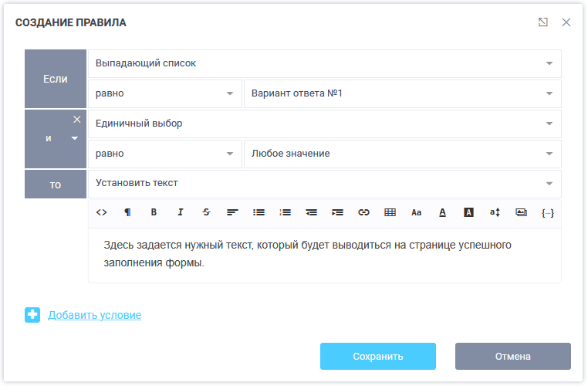Open font family (Aa) options
The height and width of the screenshot is (386, 588).
416,213
